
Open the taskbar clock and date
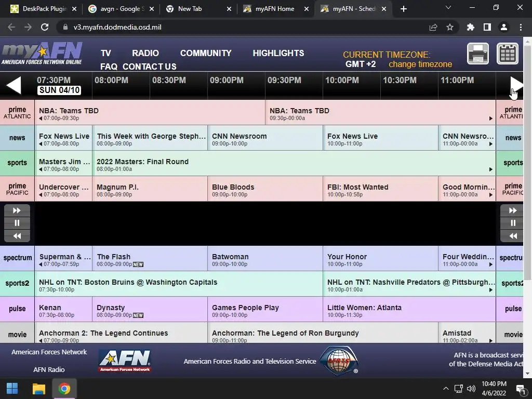pos(494,389)
